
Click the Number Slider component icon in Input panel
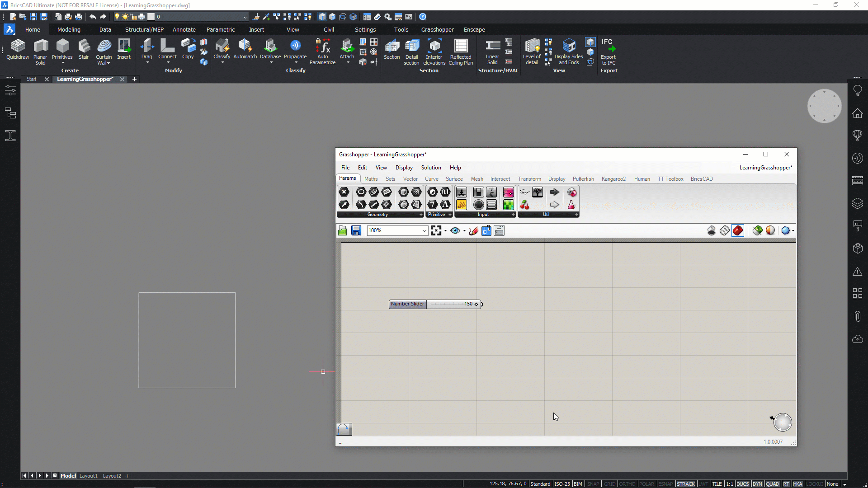[462, 192]
